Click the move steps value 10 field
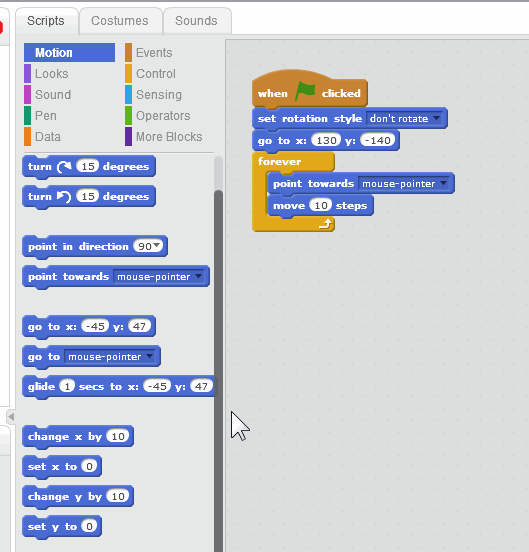Screen dimensions: 529x552 321,205
